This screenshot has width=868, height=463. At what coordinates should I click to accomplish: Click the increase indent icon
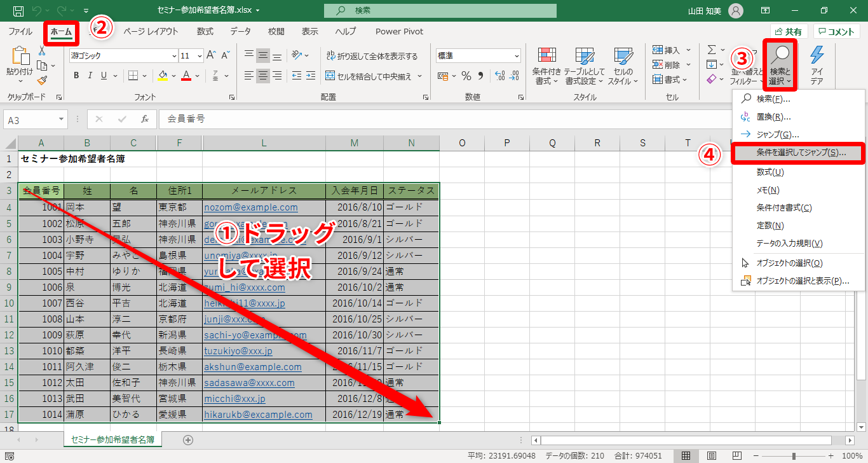pyautogui.click(x=310, y=76)
